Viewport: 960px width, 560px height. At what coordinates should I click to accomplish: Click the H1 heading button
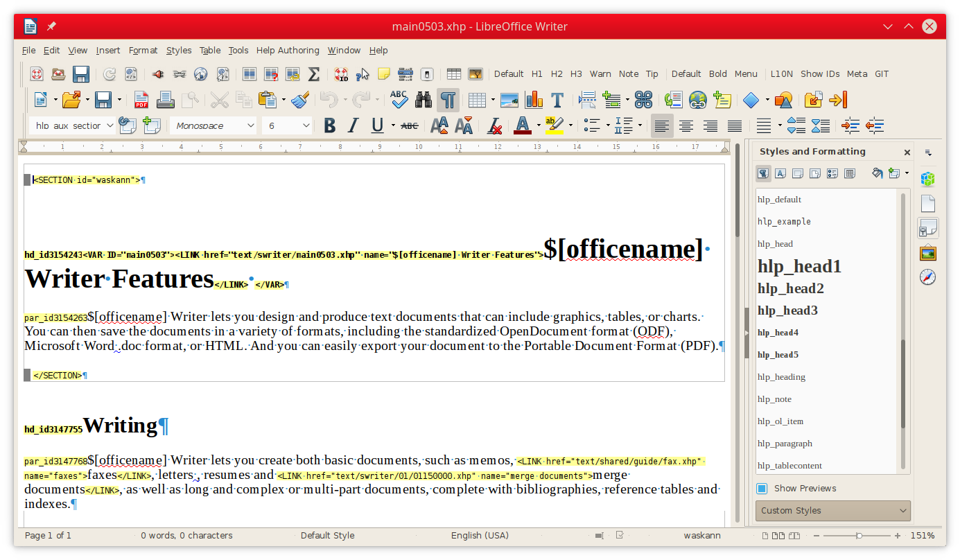point(537,74)
